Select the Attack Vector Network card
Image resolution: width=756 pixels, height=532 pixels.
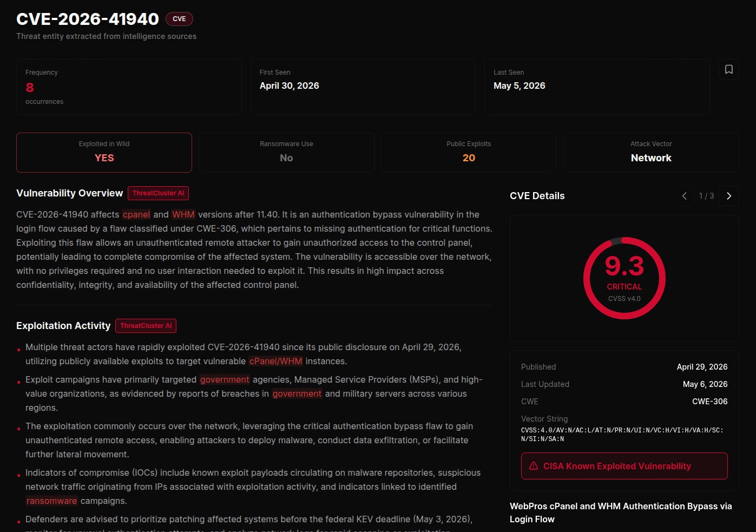pos(651,153)
